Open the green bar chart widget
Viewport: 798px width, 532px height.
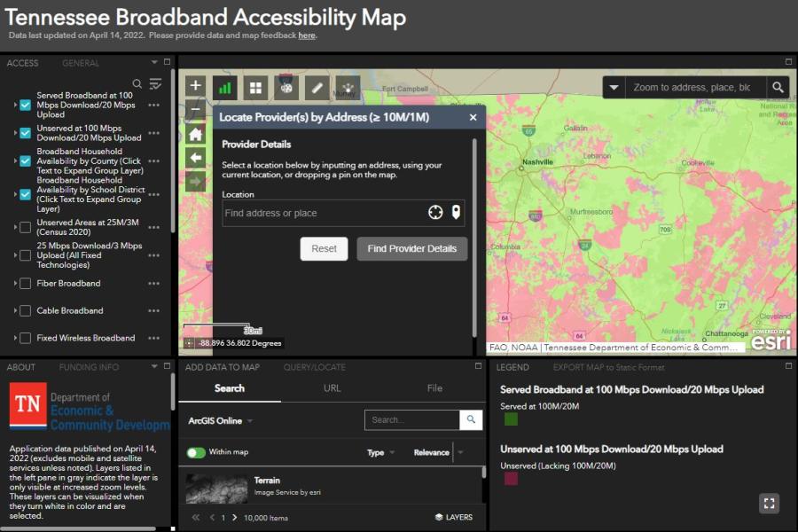[x=225, y=87]
